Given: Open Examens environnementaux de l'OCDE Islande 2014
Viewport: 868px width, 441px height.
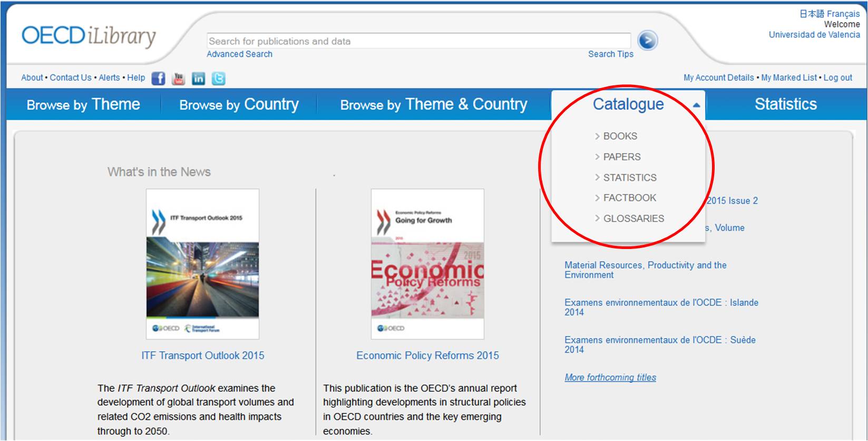Looking at the screenshot, I should 661,307.
